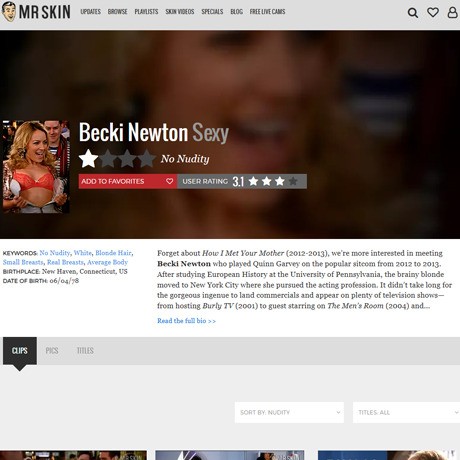Go to the Mr Skin logo homepage

coord(36,12)
